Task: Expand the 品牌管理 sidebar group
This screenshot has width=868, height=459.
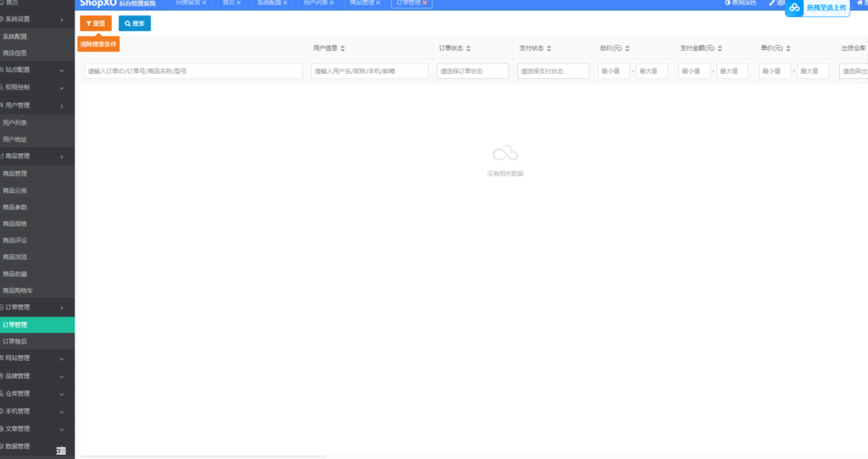Action: point(37,376)
